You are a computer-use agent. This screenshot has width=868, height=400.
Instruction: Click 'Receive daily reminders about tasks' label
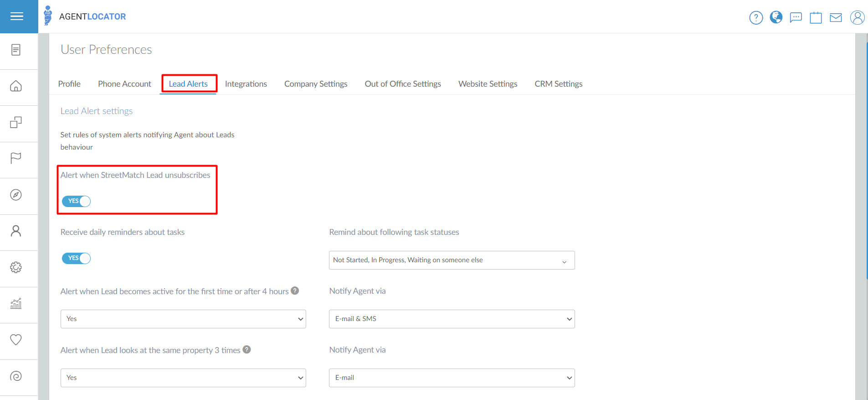pyautogui.click(x=123, y=232)
